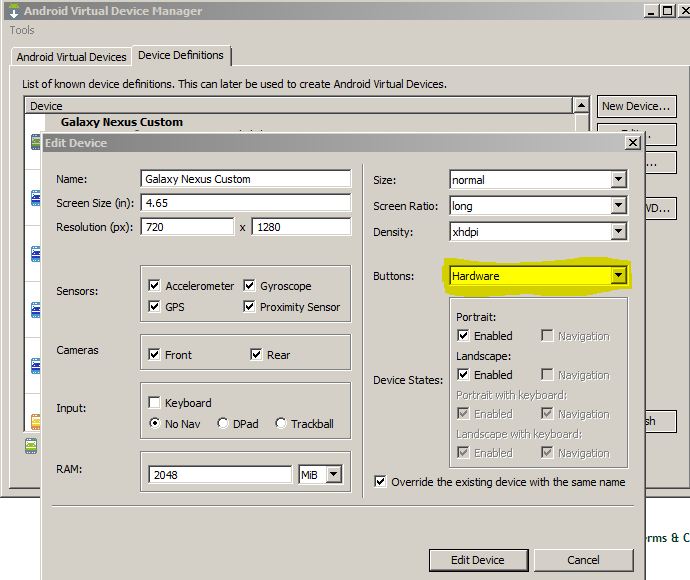The width and height of the screenshot is (690, 580).
Task: Cancel the Edit Device dialog
Action: pyautogui.click(x=583, y=560)
